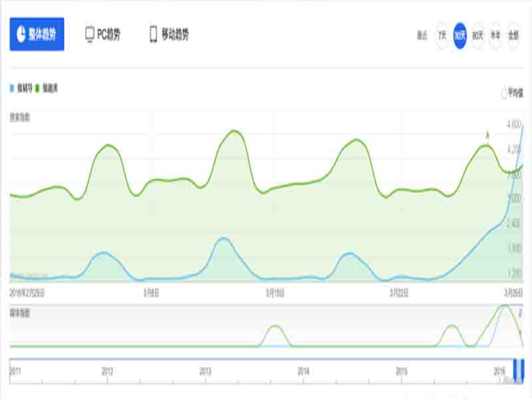Choose the 7天 time range
Image resolution: width=532 pixels, height=399 pixels.
pos(442,35)
